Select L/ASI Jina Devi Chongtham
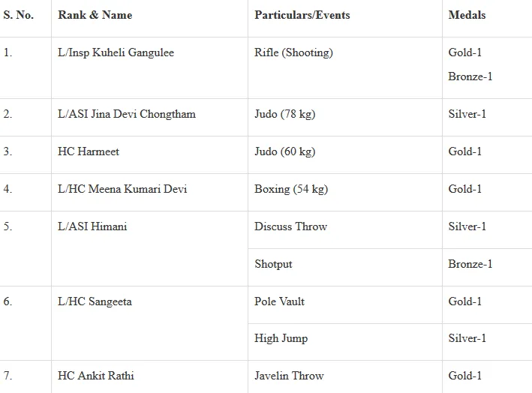This screenshot has height=393, width=532. (x=126, y=114)
